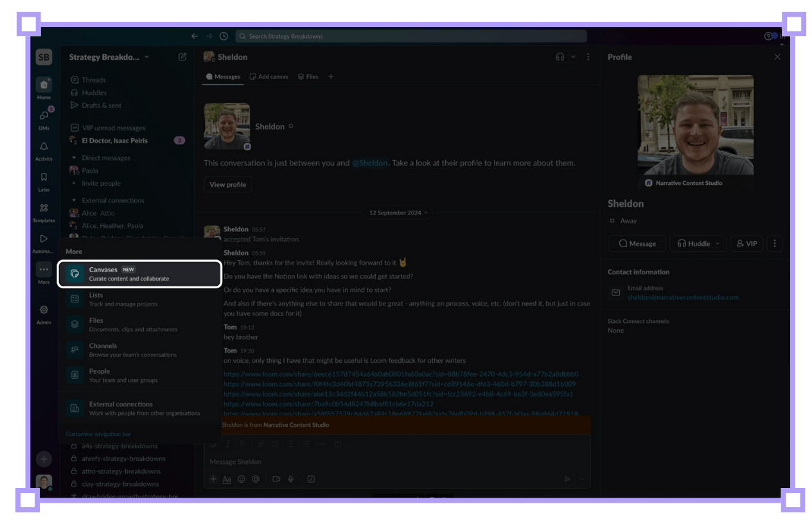Open People in the More menu

(139, 375)
